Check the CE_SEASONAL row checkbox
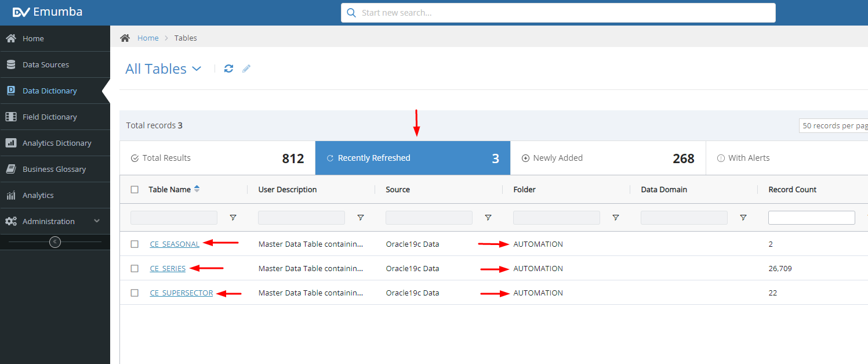Viewport: 868px width, 364px height. pyautogui.click(x=135, y=244)
